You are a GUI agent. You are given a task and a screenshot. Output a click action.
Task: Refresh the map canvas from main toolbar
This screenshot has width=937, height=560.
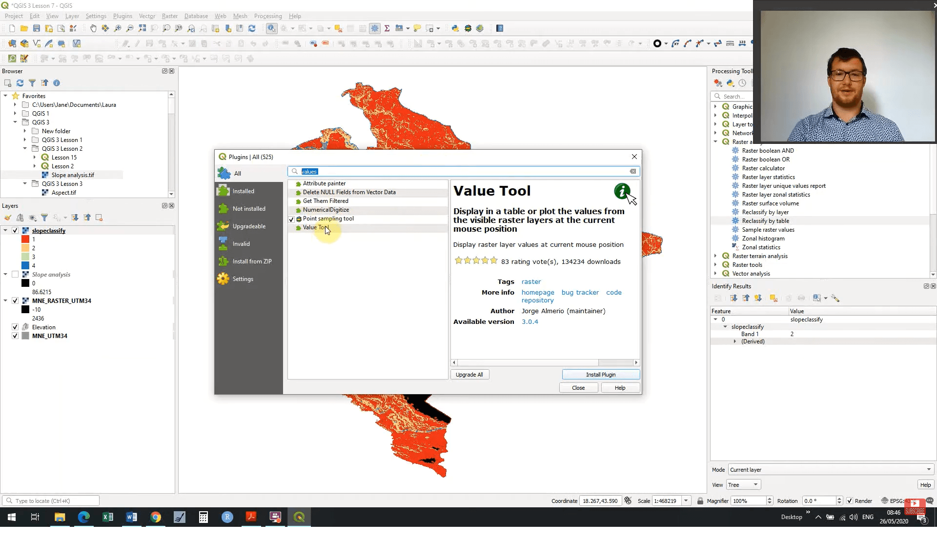point(252,28)
